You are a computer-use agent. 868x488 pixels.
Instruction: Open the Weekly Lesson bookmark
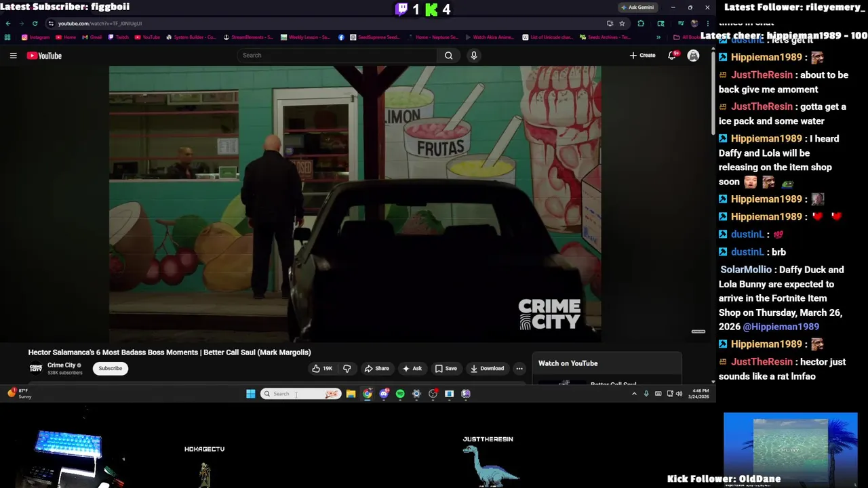(x=305, y=37)
